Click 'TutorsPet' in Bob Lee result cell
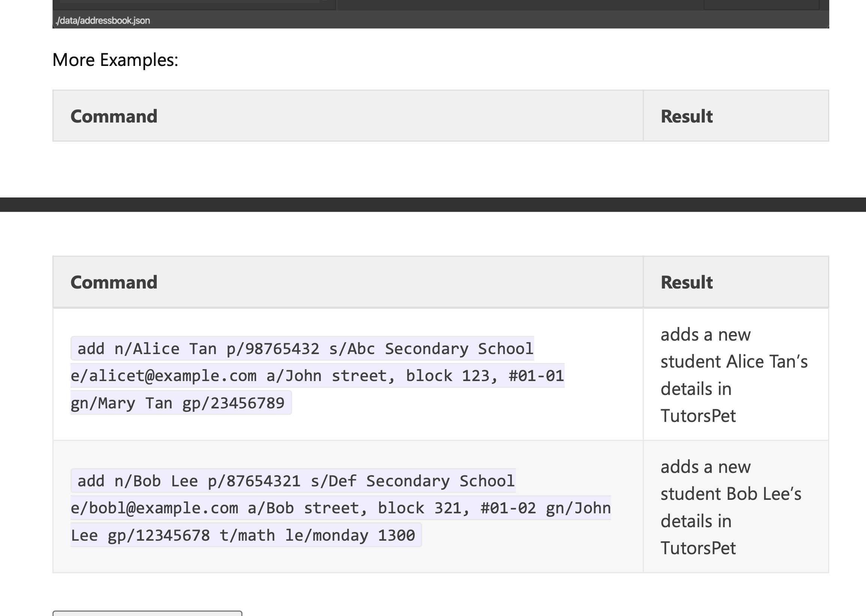Screen dimensions: 866x616 tap(698, 548)
